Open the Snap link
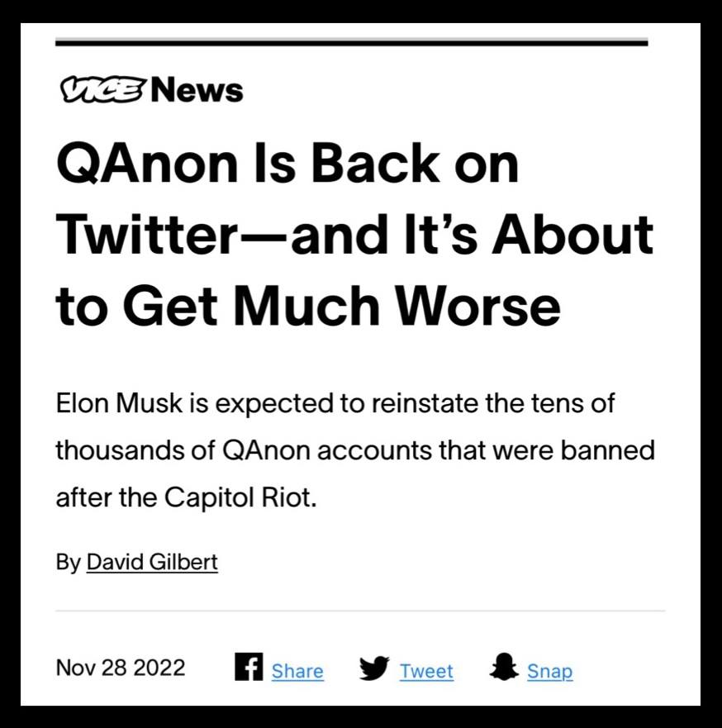Screen dimensions: 722x728 coord(549,671)
